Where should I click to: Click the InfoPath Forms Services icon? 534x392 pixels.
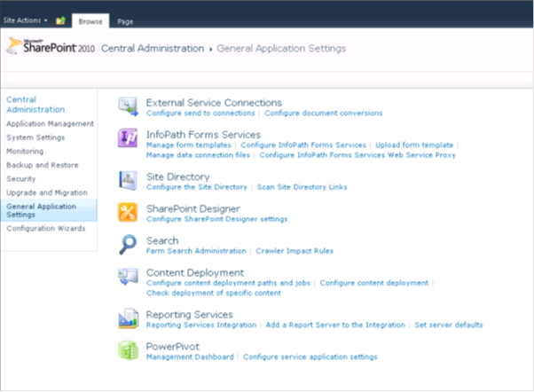128,138
